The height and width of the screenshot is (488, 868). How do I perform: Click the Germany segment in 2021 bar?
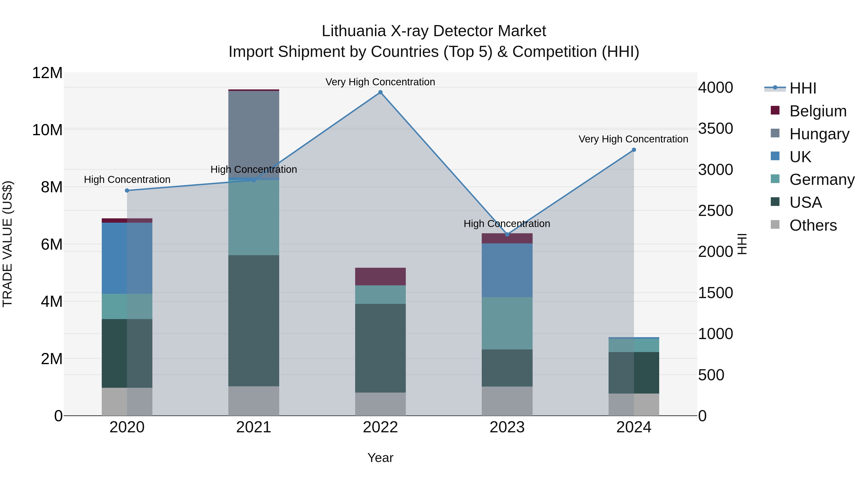(254, 218)
